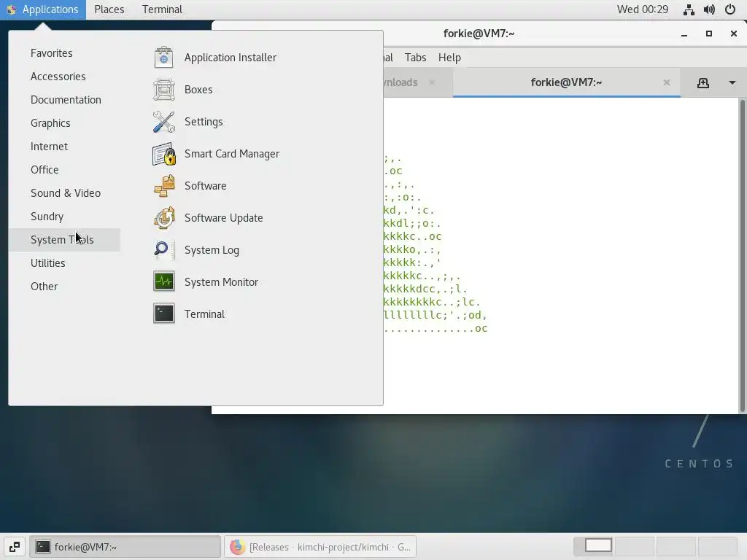747x560 pixels.
Task: Switch to forkie@VM7 taskbar window button
Action: (x=125, y=547)
